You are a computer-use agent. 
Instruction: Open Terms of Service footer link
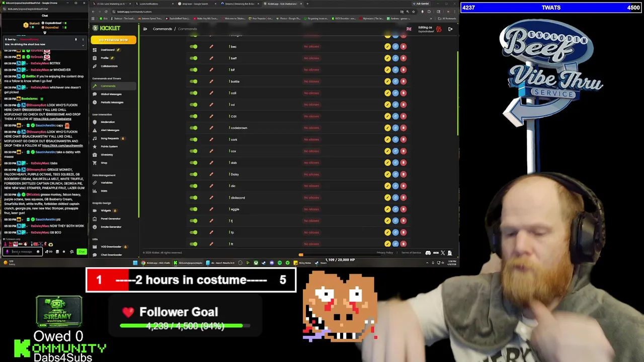coord(411,252)
